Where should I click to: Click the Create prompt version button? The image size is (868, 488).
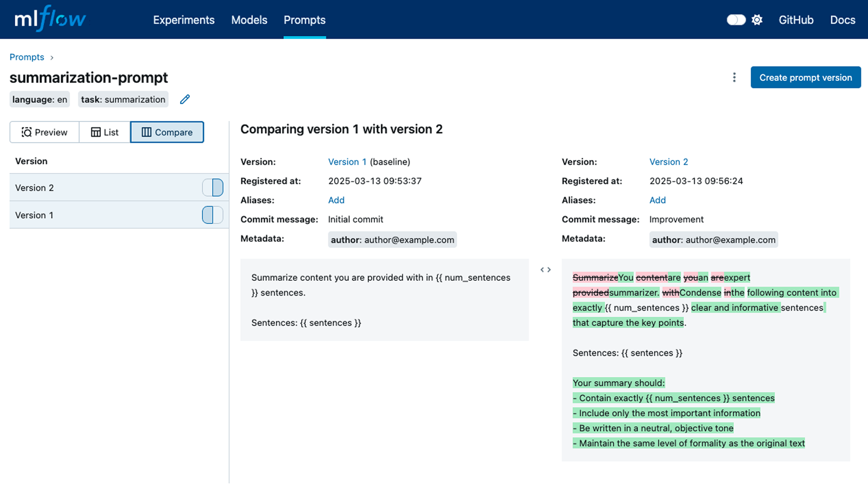(805, 77)
